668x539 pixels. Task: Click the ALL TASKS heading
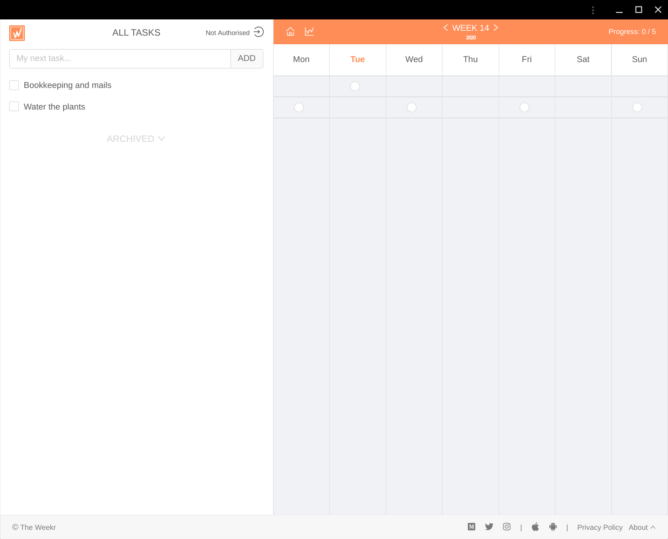(x=136, y=33)
